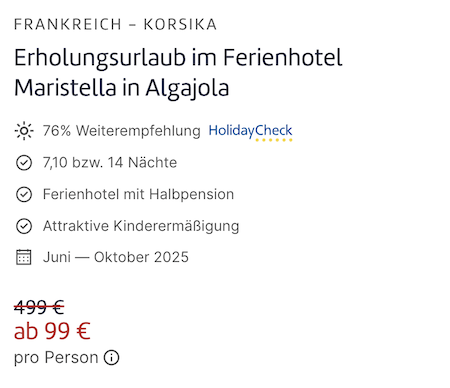Select the Juni — Oktober 2025 date text
This screenshot has width=450, height=388.
pos(116,257)
